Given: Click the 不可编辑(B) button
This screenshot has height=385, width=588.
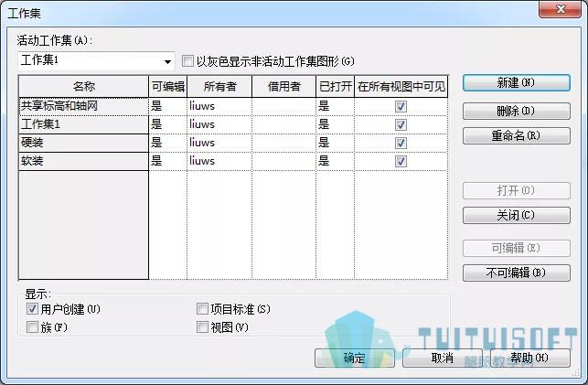Looking at the screenshot, I should (x=517, y=273).
